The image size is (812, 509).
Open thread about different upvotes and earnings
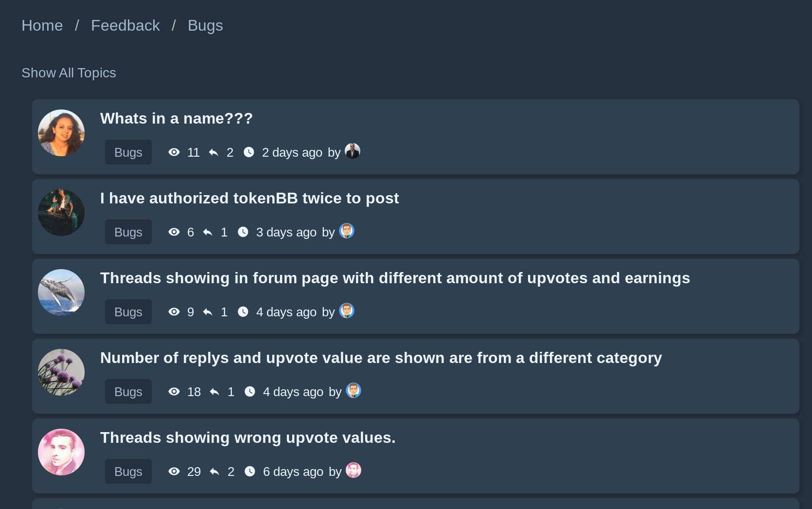(395, 278)
